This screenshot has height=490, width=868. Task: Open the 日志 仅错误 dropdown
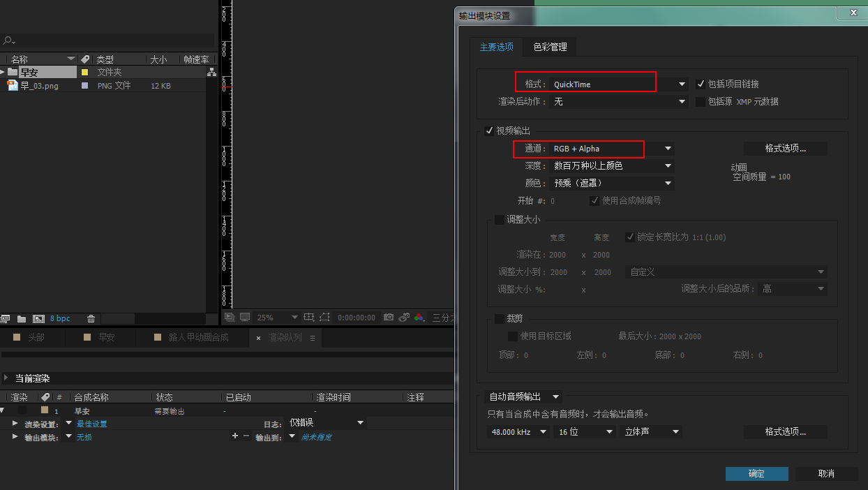click(327, 422)
